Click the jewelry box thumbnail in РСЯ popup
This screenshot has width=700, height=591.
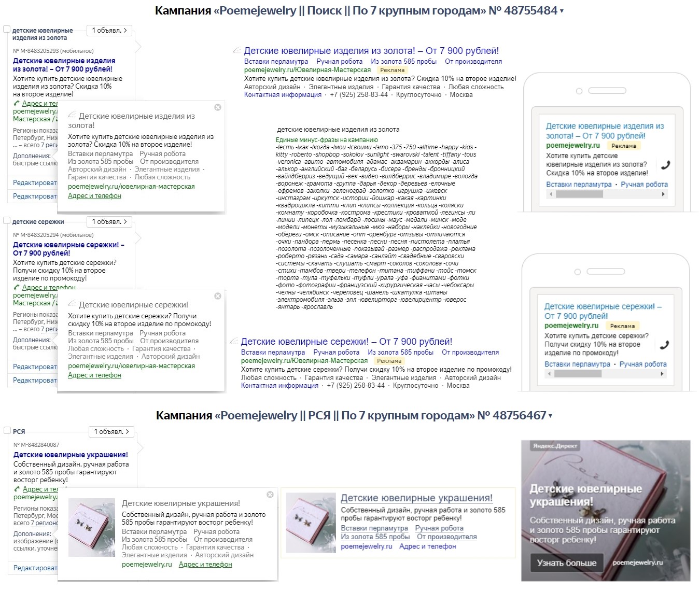92,528
